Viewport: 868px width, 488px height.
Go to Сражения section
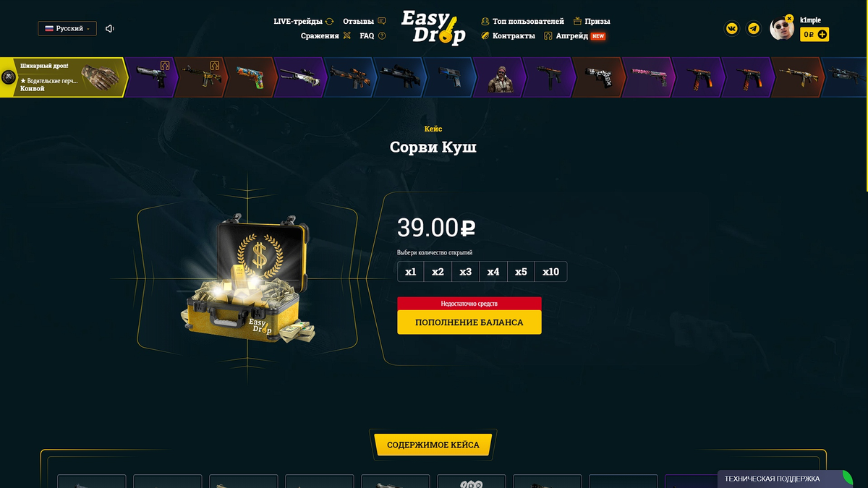pos(325,35)
